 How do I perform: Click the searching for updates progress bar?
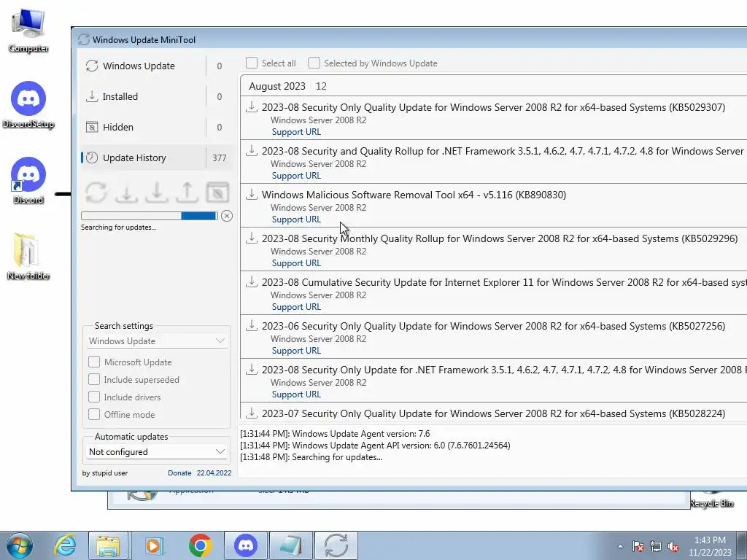[x=150, y=216]
